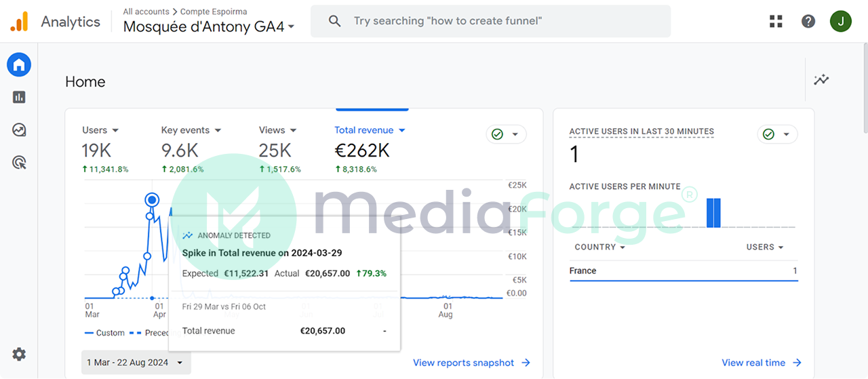Open the date range selector
Viewport: 868px width, 379px height.
point(136,363)
